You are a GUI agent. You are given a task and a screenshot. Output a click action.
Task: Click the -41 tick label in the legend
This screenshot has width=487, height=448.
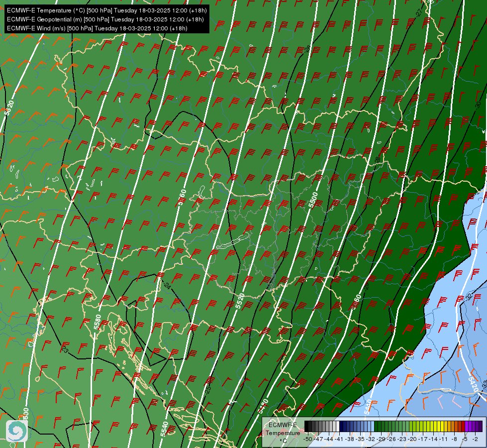340,439
